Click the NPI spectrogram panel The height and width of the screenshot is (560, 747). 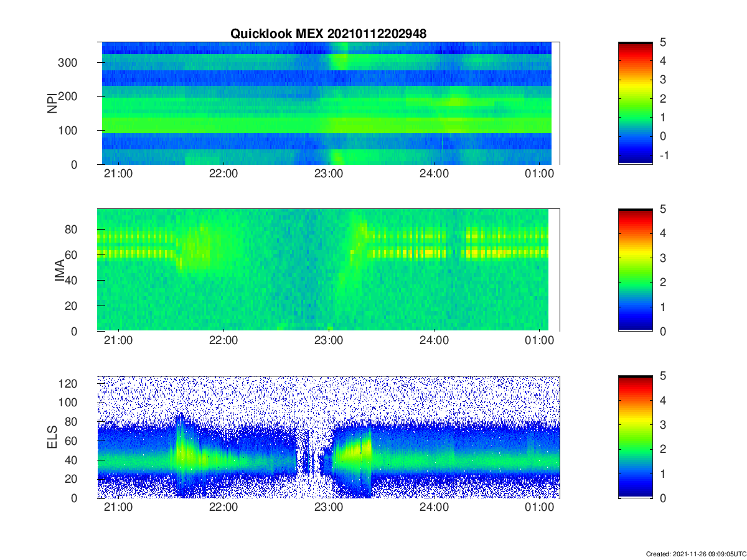(x=329, y=103)
